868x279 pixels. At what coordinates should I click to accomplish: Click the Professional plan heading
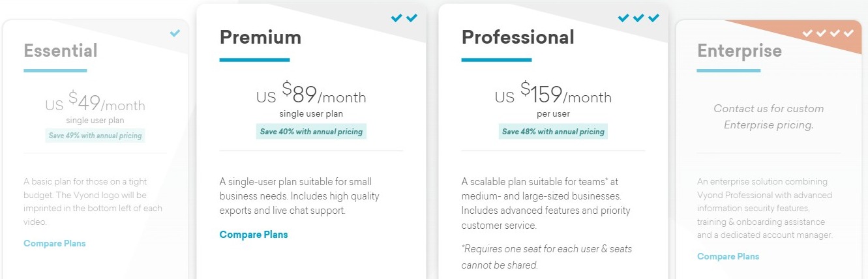coord(518,37)
